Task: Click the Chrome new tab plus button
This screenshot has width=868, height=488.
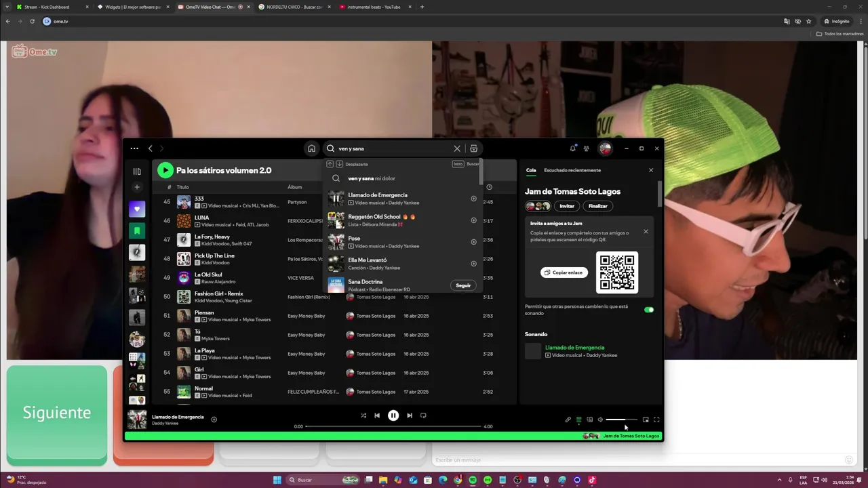Action: (x=422, y=7)
